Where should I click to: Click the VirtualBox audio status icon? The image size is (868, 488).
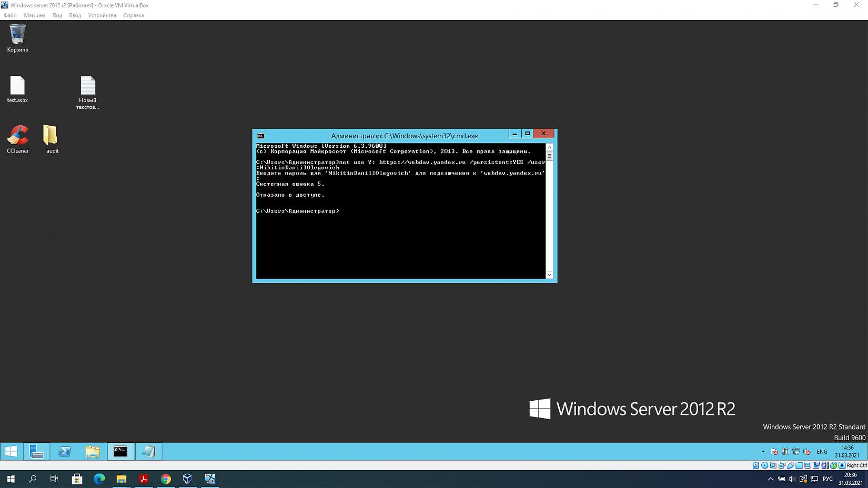[773, 465]
